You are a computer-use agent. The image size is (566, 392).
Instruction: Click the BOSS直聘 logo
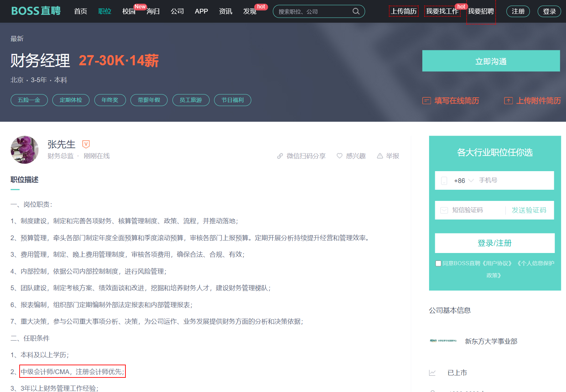coord(36,11)
